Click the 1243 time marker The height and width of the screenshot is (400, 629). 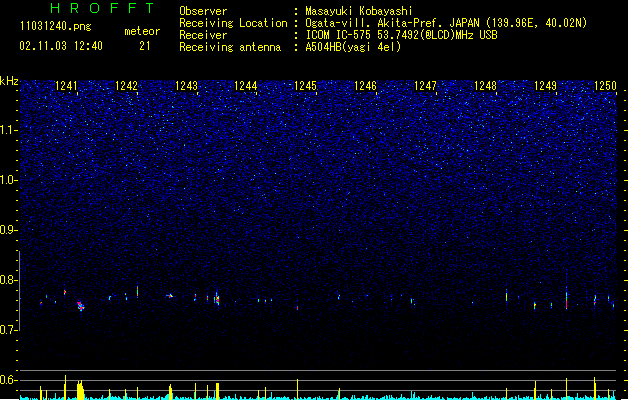(x=186, y=86)
